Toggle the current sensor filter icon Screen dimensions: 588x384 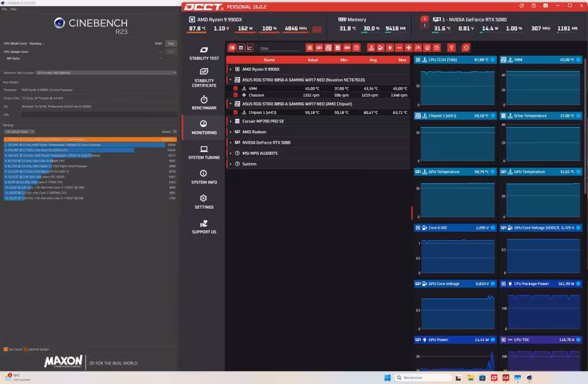[x=400, y=48]
